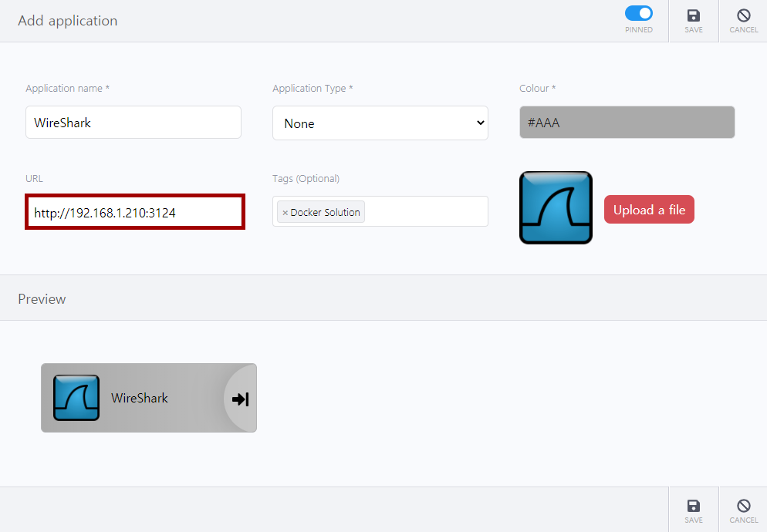Click the arrow icon on preview tile
This screenshot has height=532, width=767.
pyautogui.click(x=240, y=399)
